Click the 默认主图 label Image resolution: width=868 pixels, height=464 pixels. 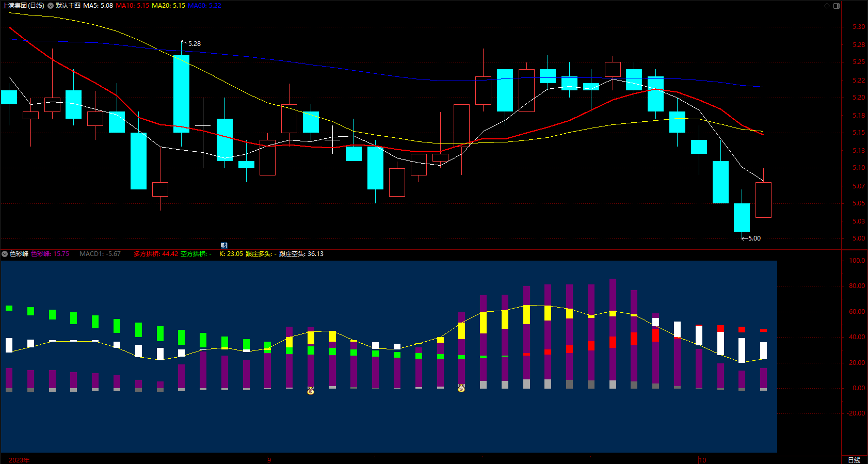68,6
